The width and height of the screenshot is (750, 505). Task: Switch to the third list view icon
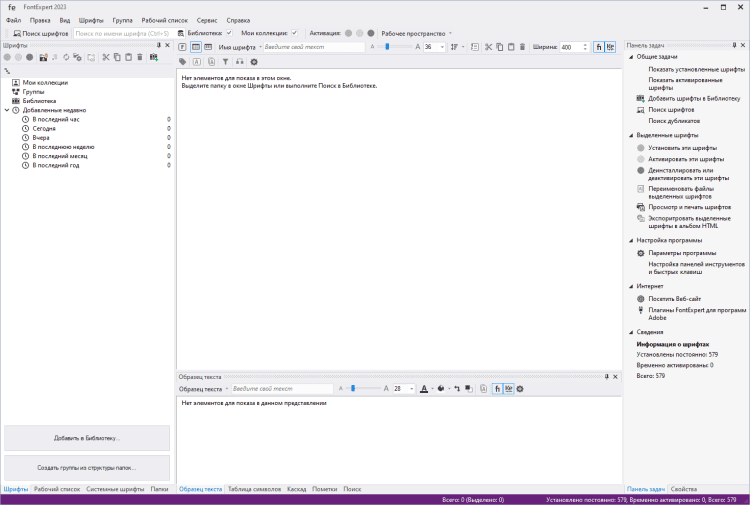click(x=208, y=47)
